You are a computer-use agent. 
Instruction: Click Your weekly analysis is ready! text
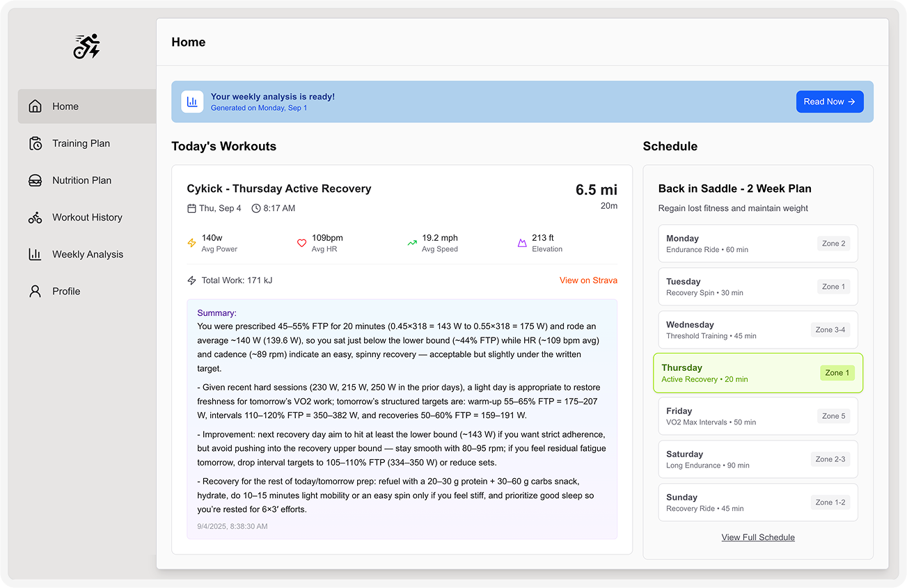click(273, 97)
